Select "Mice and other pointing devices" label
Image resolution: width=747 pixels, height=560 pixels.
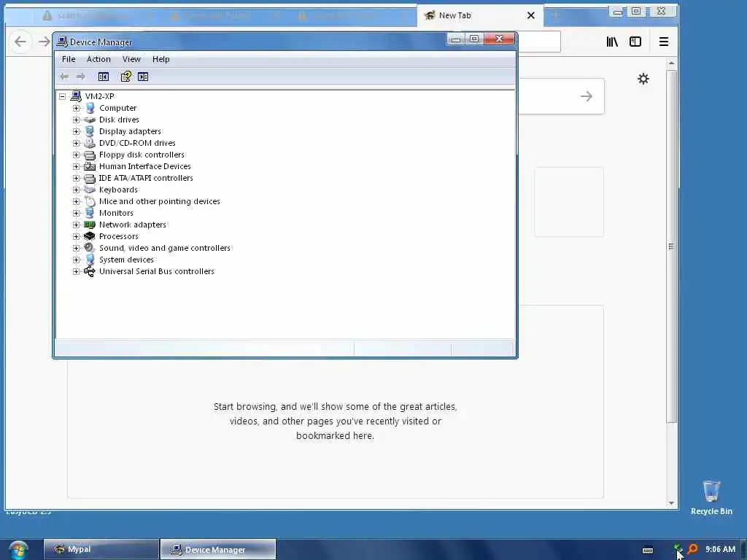pos(160,201)
